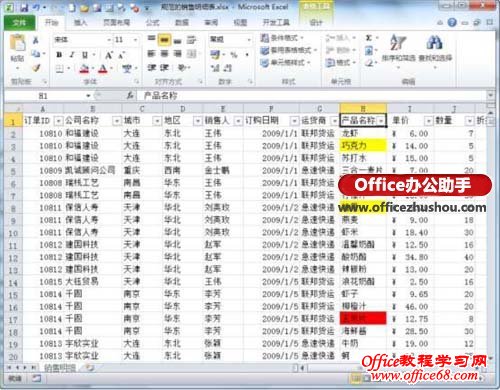500x390 pixels.
Task: Click the Fill Color paint bucket swatch
Action: point(84,69)
